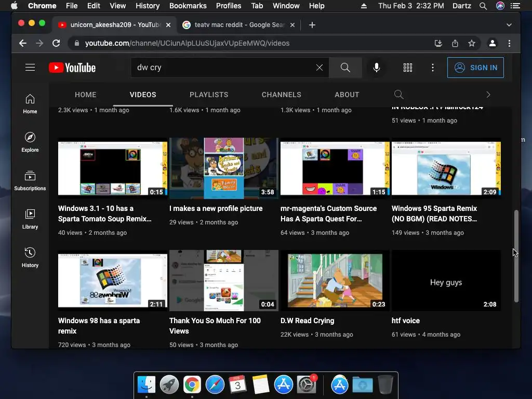532x399 pixels.
Task: Open Explore in the sidebar
Action: click(x=30, y=142)
